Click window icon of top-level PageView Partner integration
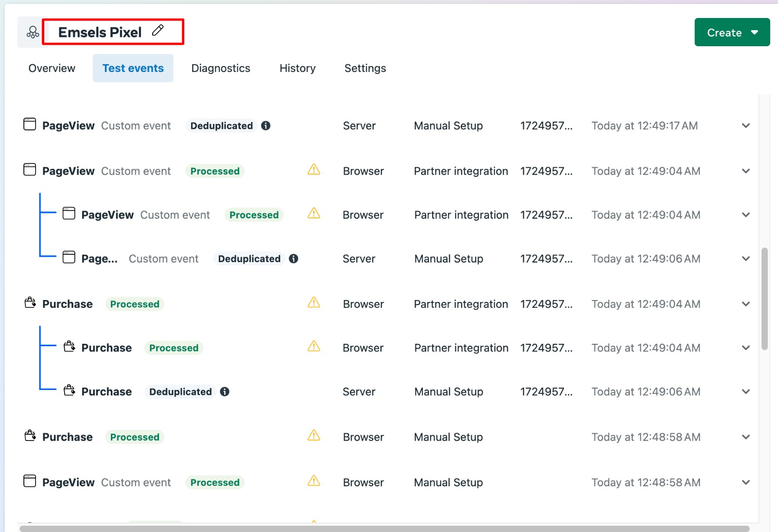 pyautogui.click(x=30, y=169)
